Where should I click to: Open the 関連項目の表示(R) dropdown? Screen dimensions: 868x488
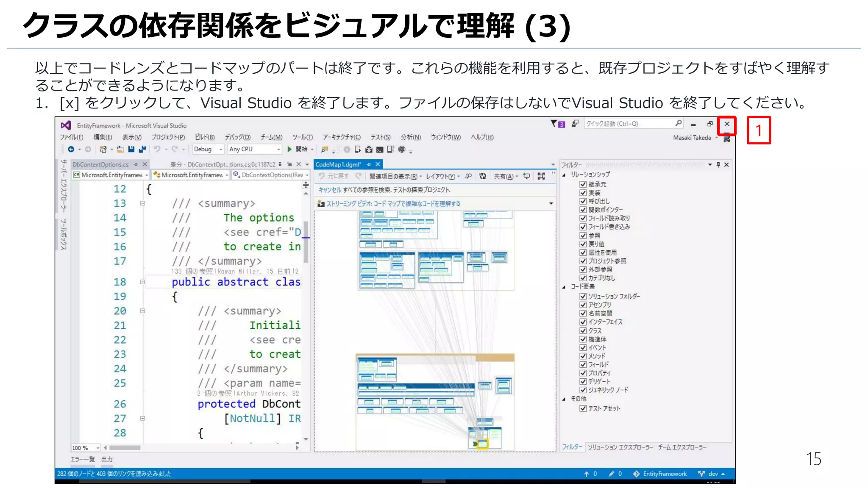pyautogui.click(x=395, y=176)
